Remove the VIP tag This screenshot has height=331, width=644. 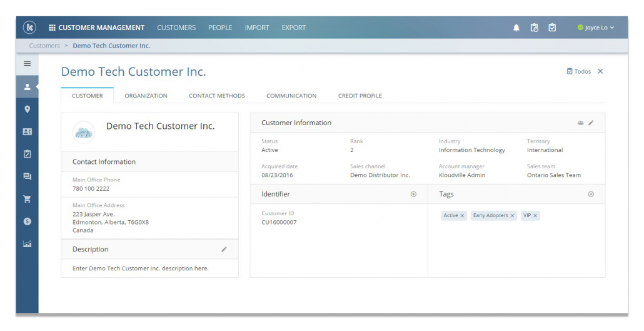535,215
